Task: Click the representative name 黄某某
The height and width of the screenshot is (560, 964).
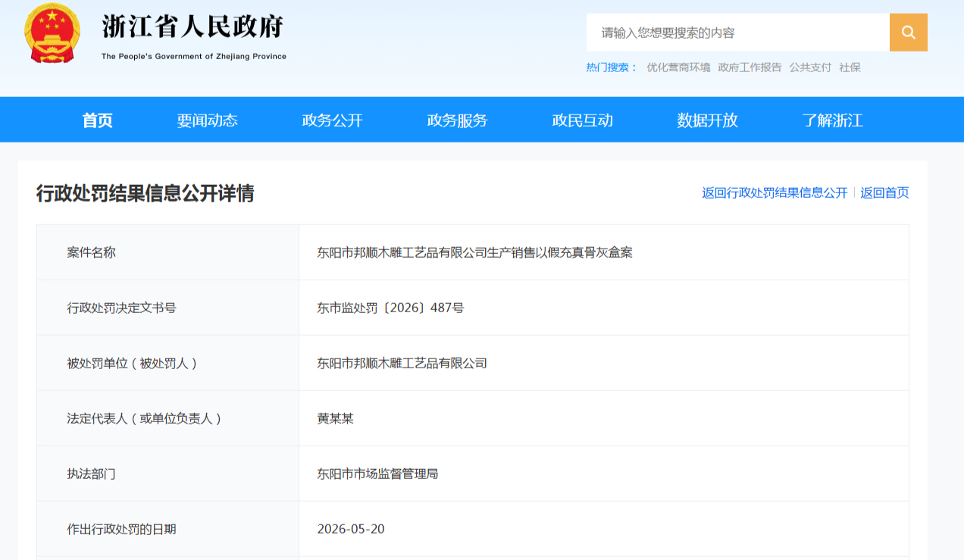Action: tap(336, 418)
